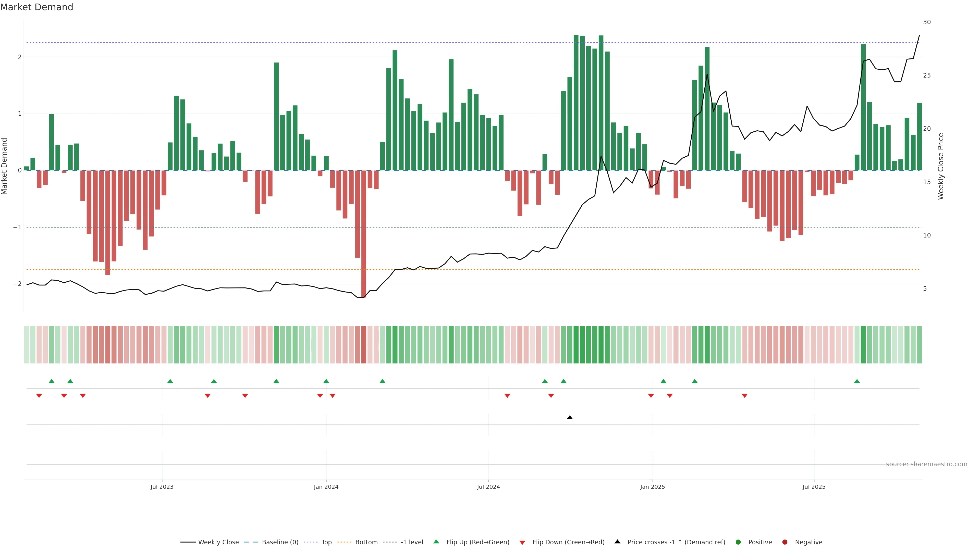Click the sharemaestro.com source text
The width and height of the screenshot is (980, 551).
click(x=926, y=464)
